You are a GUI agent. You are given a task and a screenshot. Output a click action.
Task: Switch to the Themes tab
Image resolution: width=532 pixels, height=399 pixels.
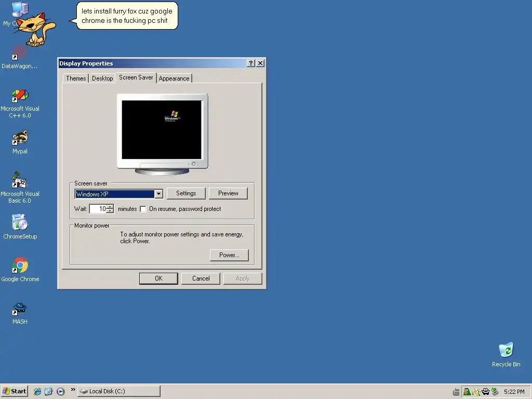(76, 78)
